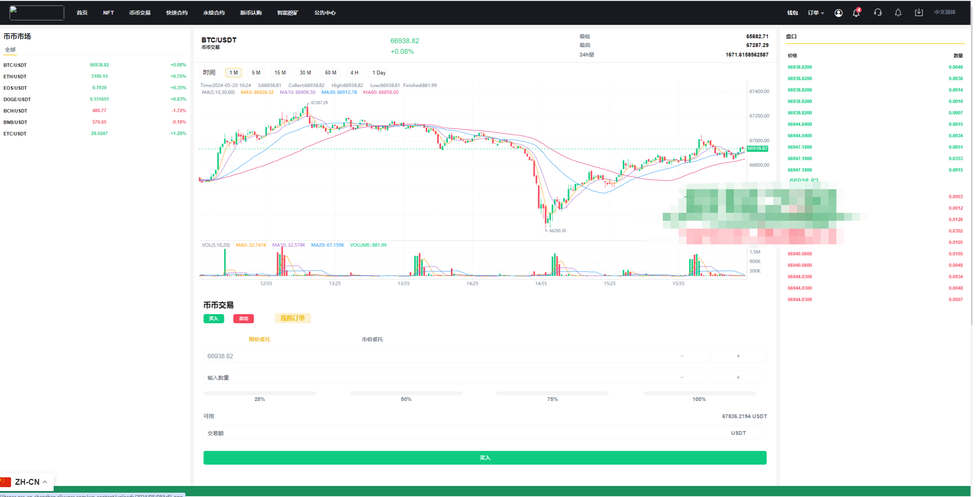The image size is (980, 497).
Task: Select ETH/USDT in the market list
Action: [15, 76]
